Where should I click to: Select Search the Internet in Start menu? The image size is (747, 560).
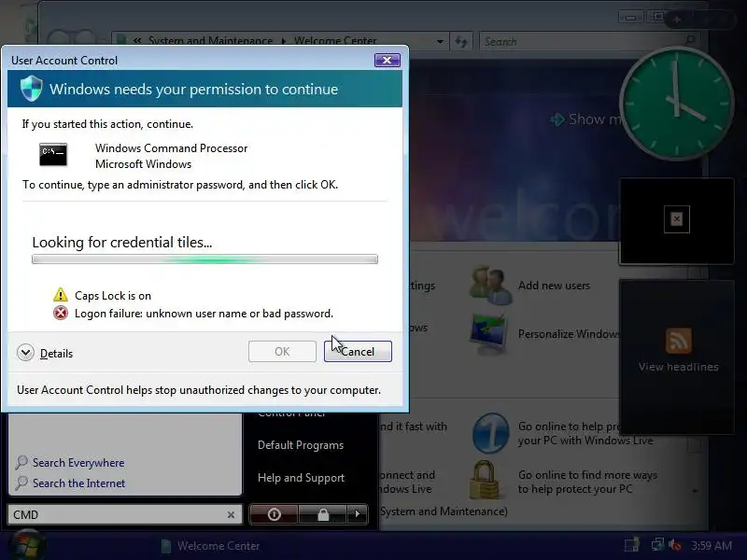coord(78,483)
